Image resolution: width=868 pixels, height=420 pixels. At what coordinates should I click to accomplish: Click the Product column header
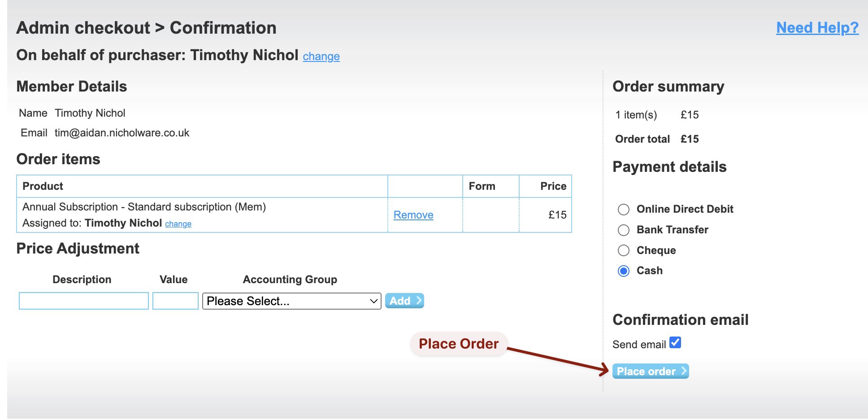pyautogui.click(x=43, y=186)
